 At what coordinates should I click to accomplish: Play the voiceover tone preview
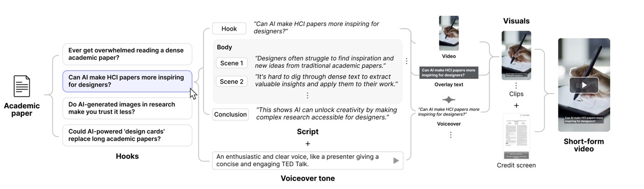pos(396,160)
